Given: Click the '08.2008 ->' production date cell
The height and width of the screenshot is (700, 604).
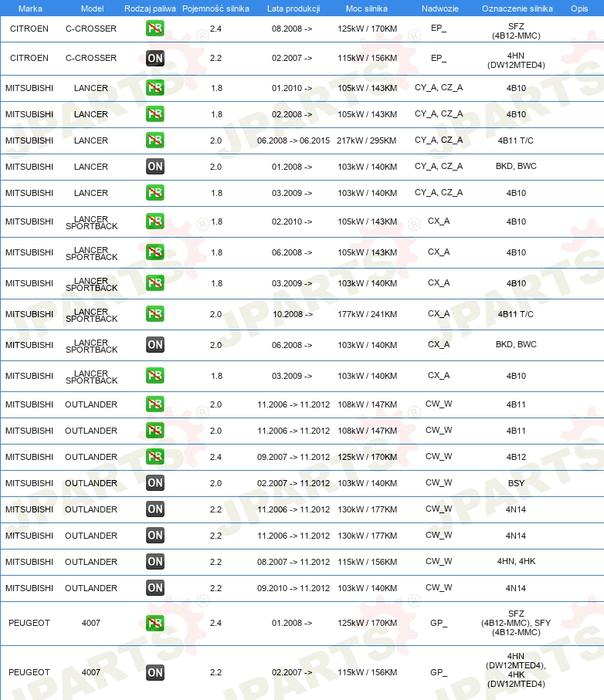Looking at the screenshot, I should coord(292,29).
